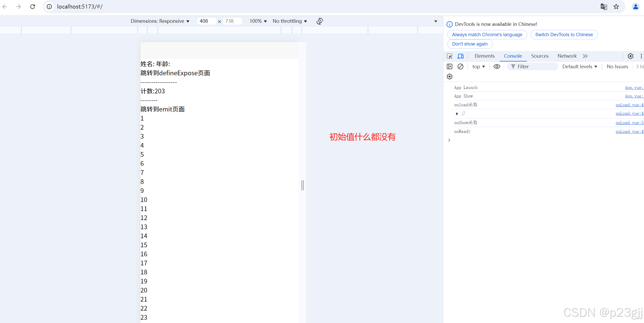Open the No throttling dropdown
This screenshot has height=323, width=644.
click(290, 21)
